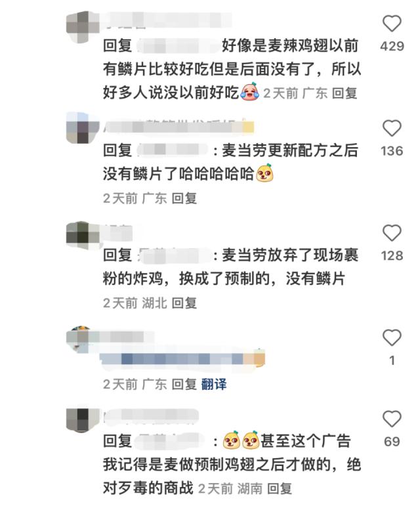
Task: Reply to the 湖北 comment about 预制
Action: point(184,303)
